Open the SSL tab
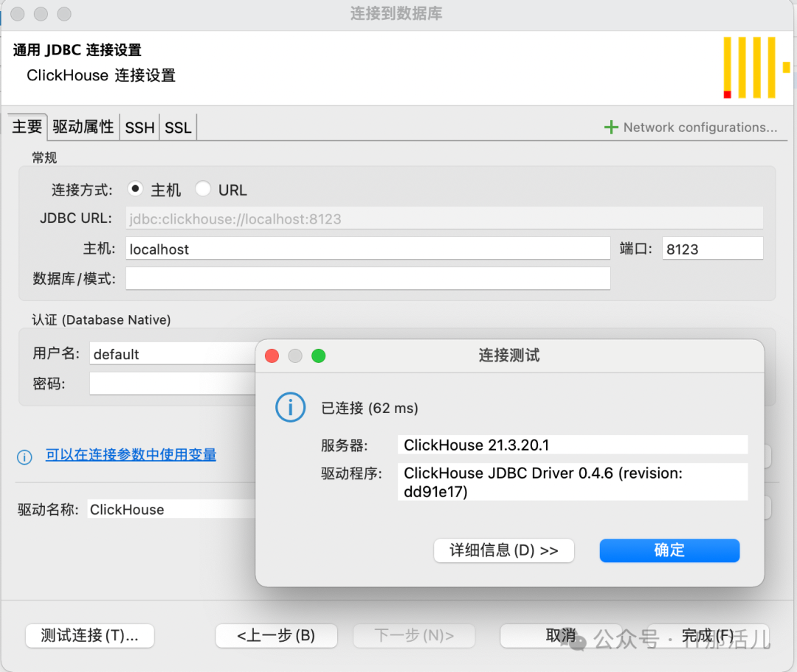Viewport: 797px width, 672px height. [x=178, y=127]
